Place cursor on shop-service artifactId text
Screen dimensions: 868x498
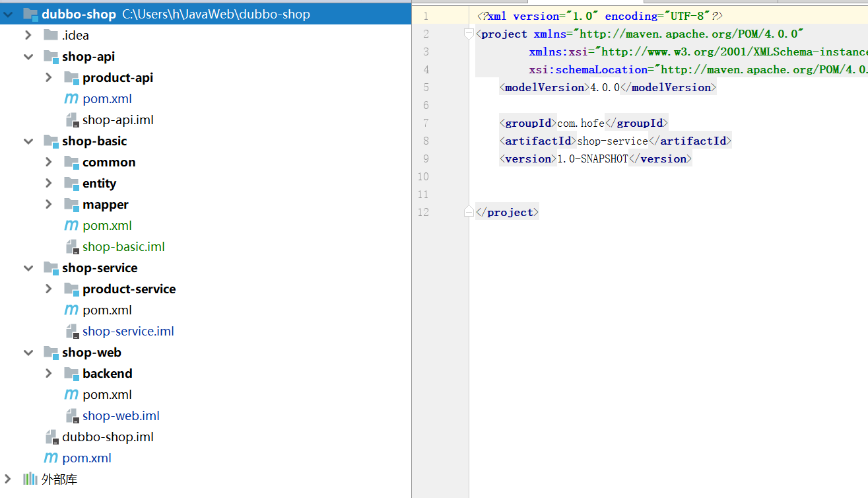[x=613, y=141]
